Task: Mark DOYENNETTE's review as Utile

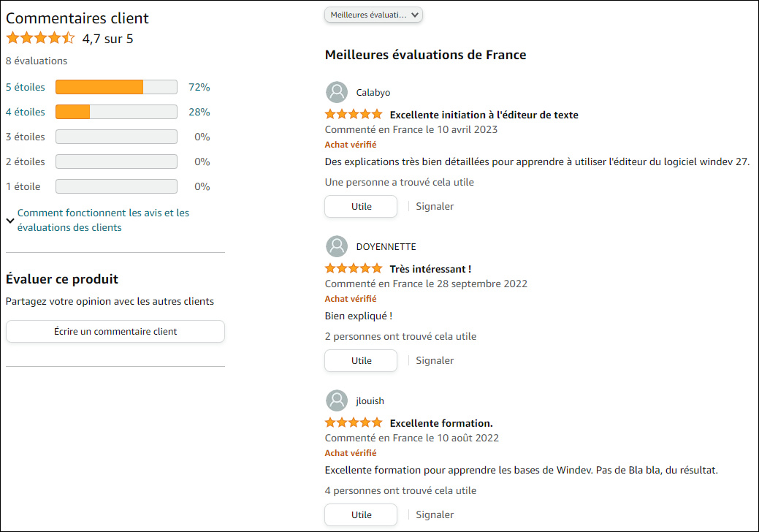Action: (x=361, y=360)
